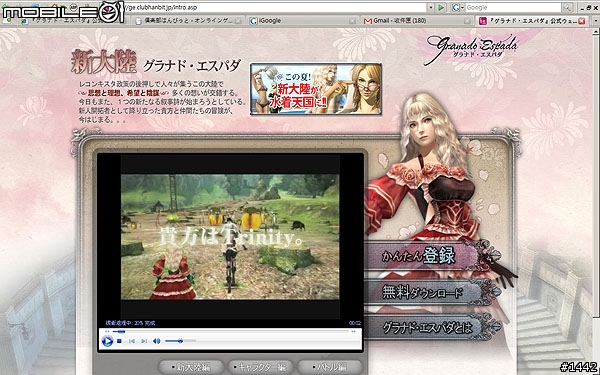Close the iGoogle tab
This screenshot has height=375, width=600.
(x=352, y=21)
